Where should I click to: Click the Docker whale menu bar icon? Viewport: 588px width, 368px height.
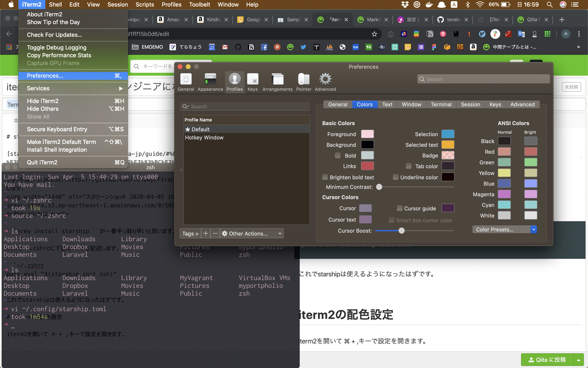(x=429, y=5)
